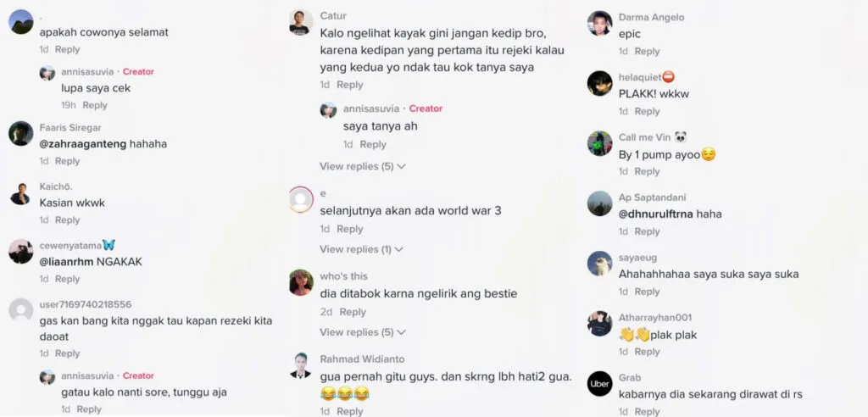Open Darma Angelo's profile picture
Image resolution: width=868 pixels, height=417 pixels.
[x=599, y=23]
